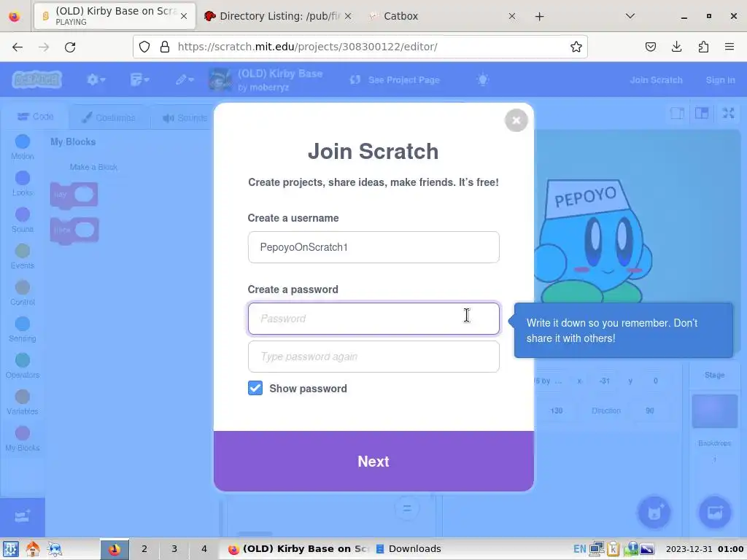The height and width of the screenshot is (560, 747).
Task: Select the Operators block category
Action: point(23,366)
